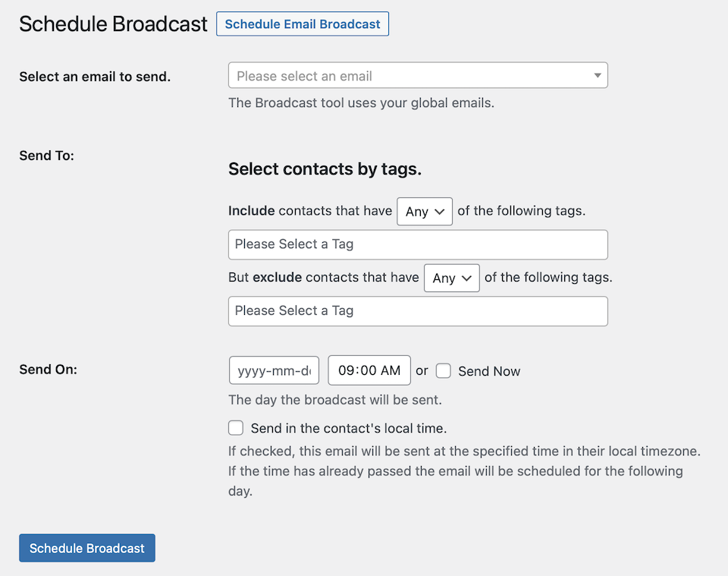Click the "Send To:" row label
Screen dimensions: 728x576
click(46, 156)
